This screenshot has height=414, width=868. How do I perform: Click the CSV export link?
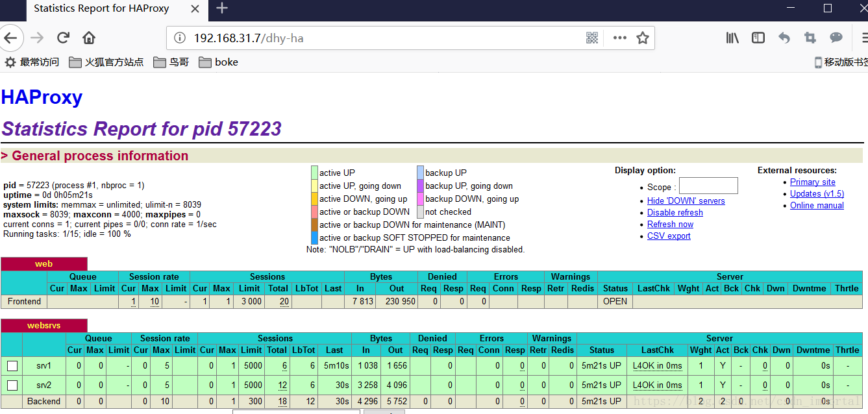tap(669, 236)
